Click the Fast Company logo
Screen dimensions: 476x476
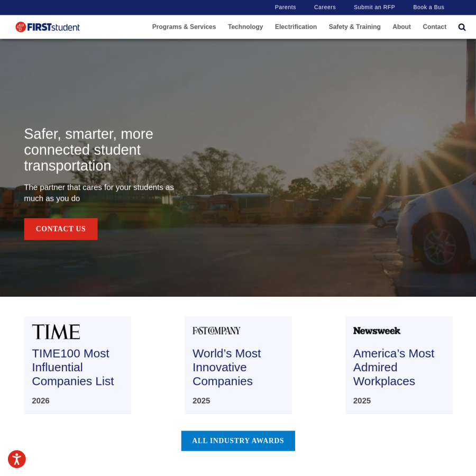coord(216,331)
